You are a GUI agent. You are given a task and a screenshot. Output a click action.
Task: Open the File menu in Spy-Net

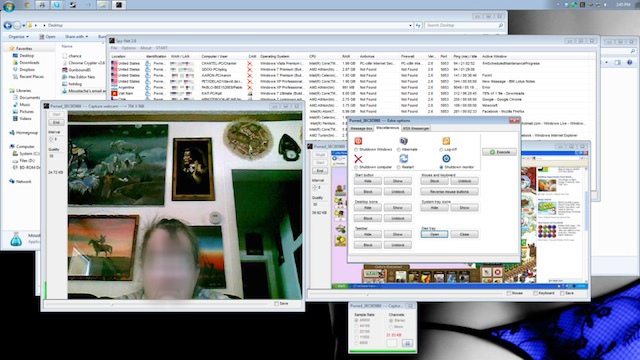coord(114,48)
